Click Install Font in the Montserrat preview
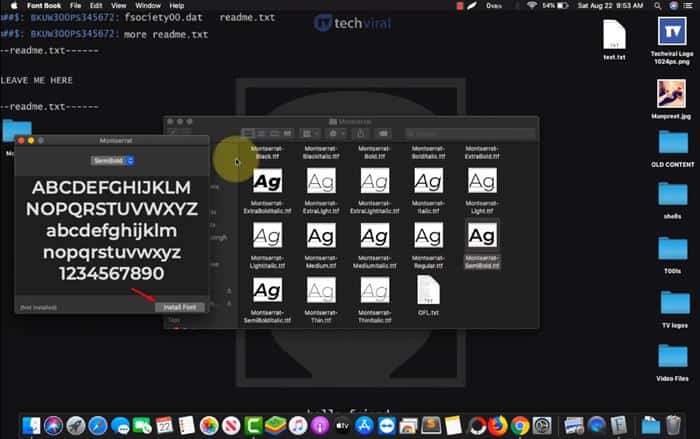Viewport: 700px width, 439px height. click(x=179, y=307)
